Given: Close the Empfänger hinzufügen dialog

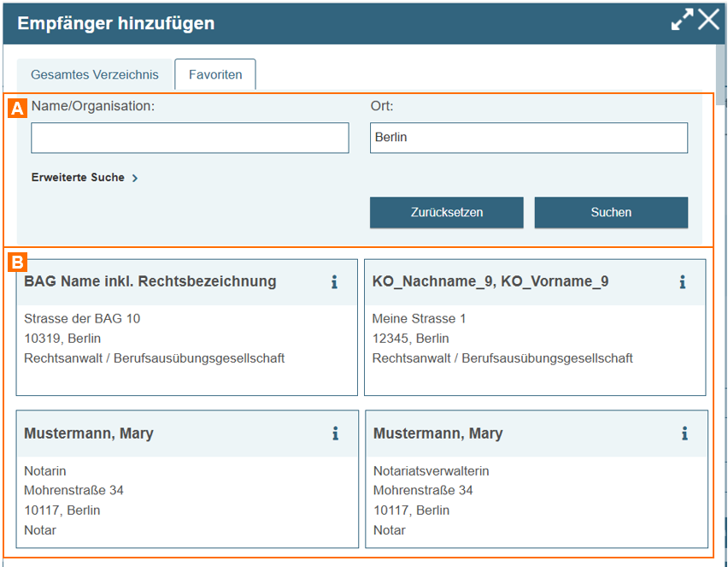Looking at the screenshot, I should (709, 21).
